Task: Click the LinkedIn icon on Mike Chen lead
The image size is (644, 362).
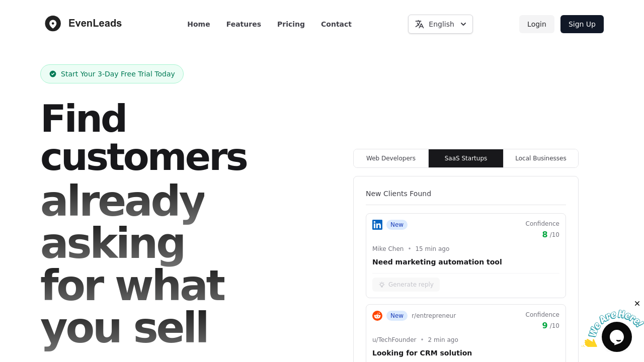Action: click(x=377, y=225)
